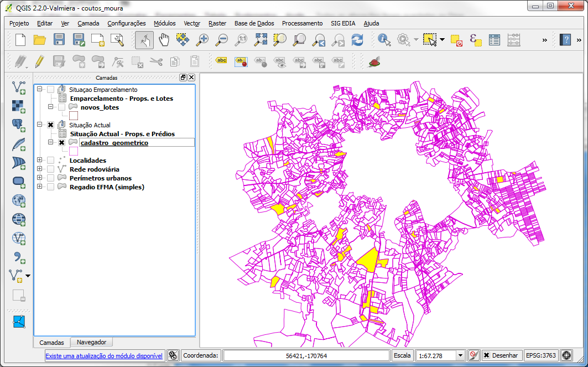Open the Escala scale dropdown
The image size is (588, 367).
pos(461,355)
